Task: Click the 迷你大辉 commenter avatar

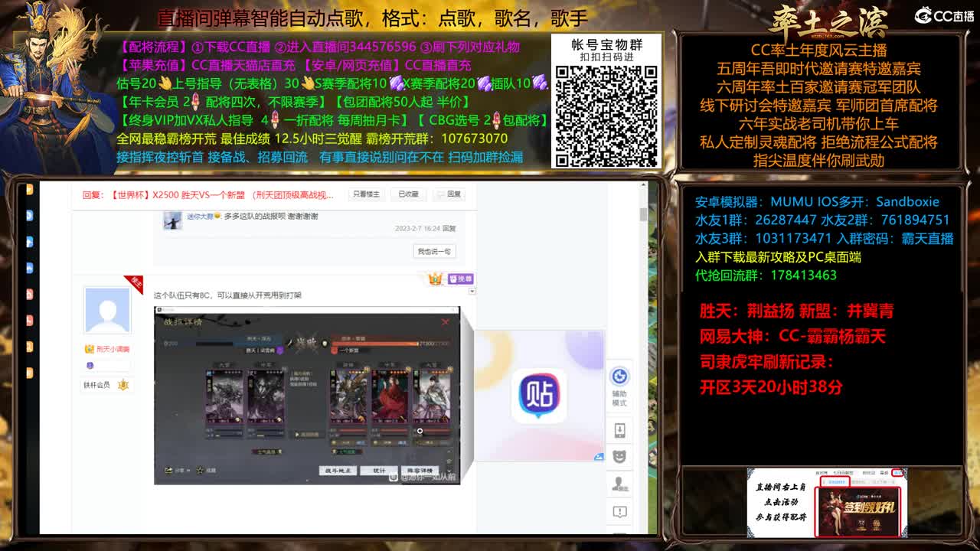Action: [172, 220]
